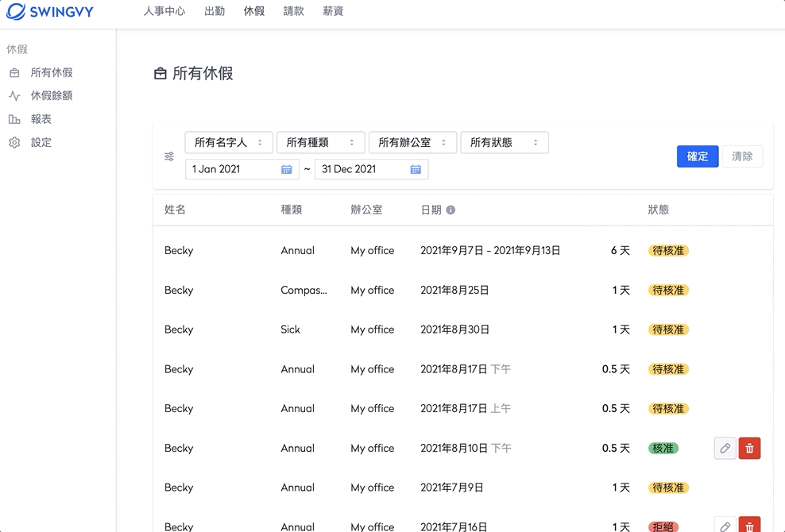Open the 請款 menu

click(x=293, y=11)
